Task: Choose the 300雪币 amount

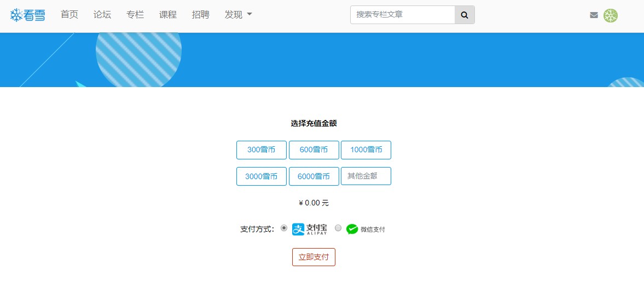Action: tap(261, 150)
